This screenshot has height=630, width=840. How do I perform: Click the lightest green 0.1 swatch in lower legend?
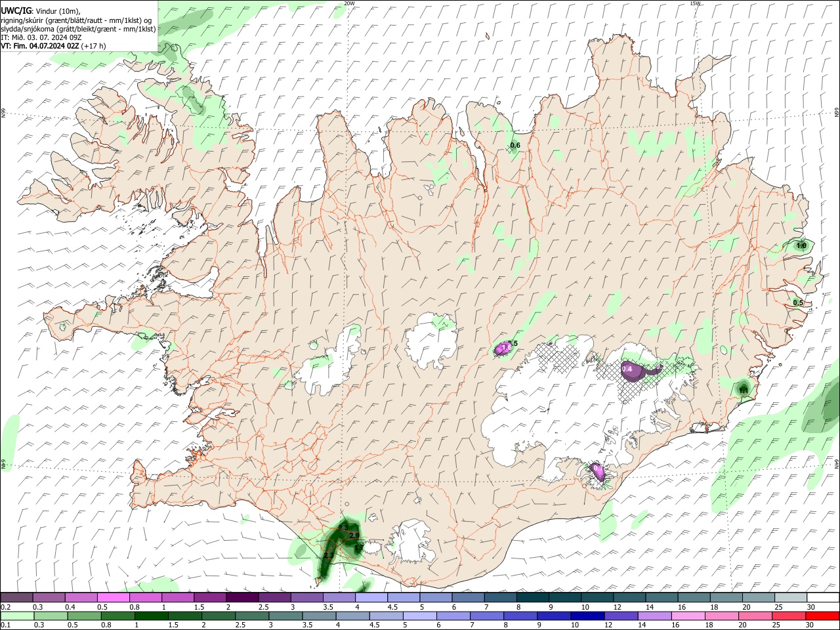(17, 616)
